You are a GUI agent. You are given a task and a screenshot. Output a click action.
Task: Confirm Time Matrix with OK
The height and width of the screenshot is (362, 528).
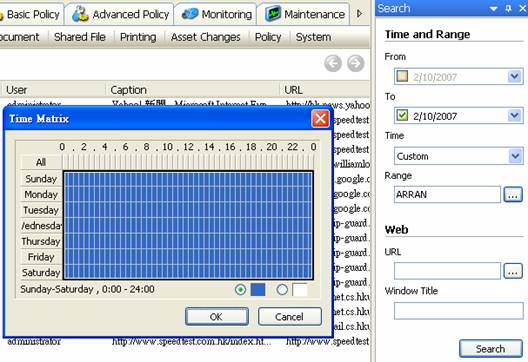(217, 317)
